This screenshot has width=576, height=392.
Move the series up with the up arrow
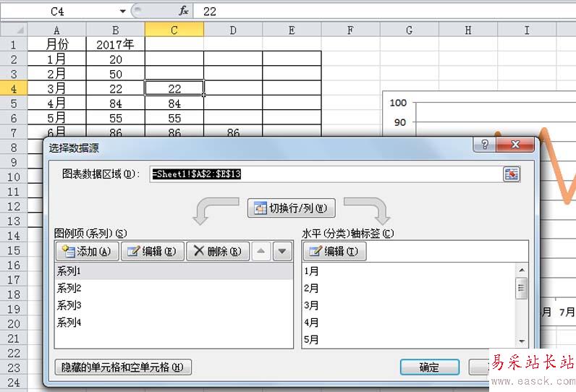262,251
